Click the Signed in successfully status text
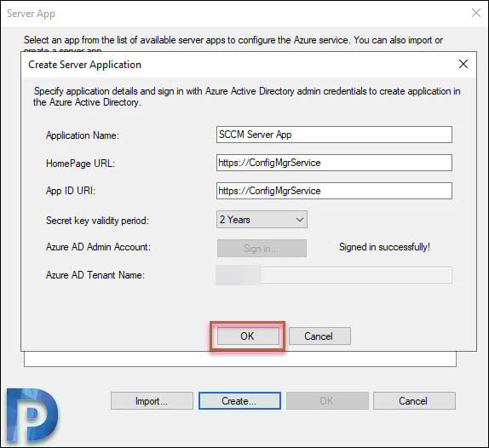Image resolution: width=489 pixels, height=448 pixels. [x=384, y=247]
